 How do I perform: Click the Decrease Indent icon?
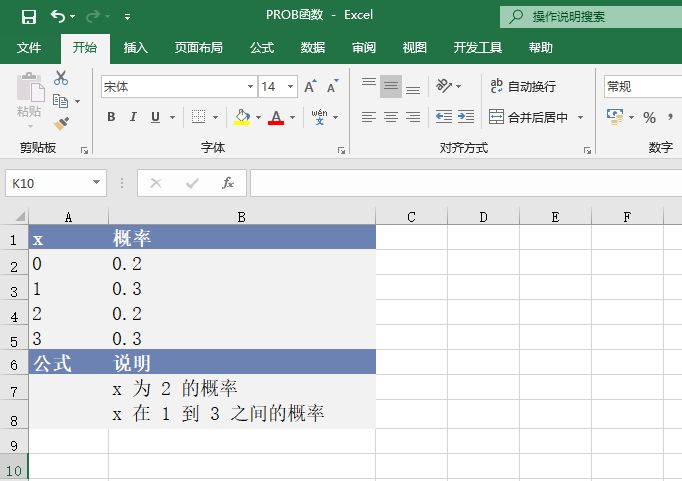(443, 117)
